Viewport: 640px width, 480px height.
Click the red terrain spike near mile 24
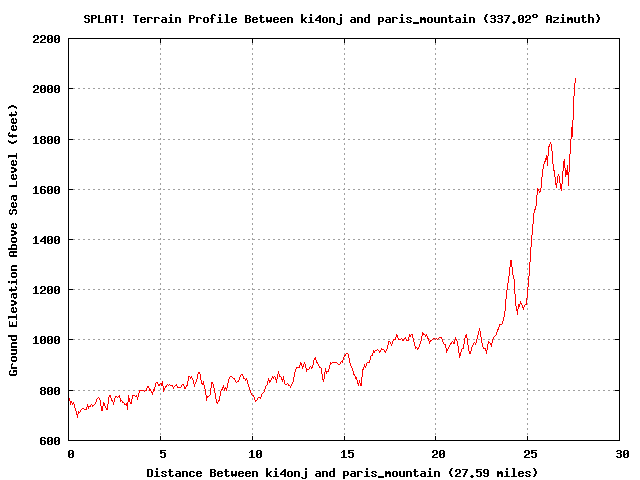click(x=511, y=261)
